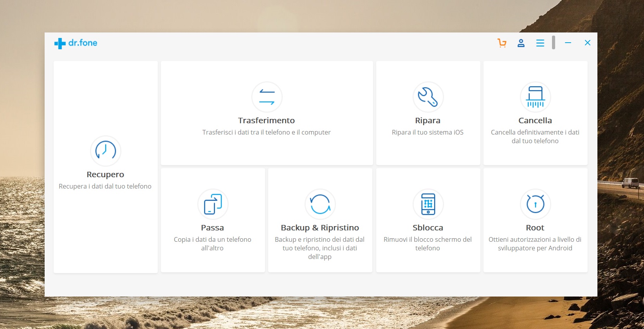644x329 pixels.
Task: Click the Ripara title
Action: [x=428, y=120]
